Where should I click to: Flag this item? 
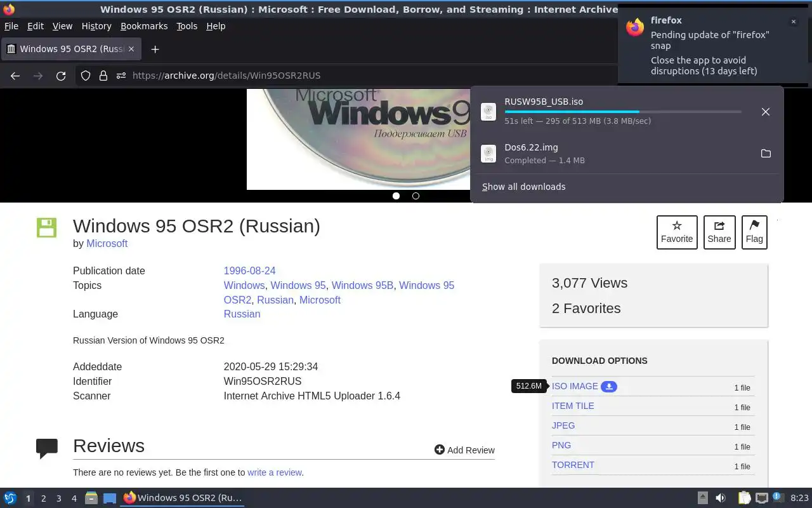[754, 232]
